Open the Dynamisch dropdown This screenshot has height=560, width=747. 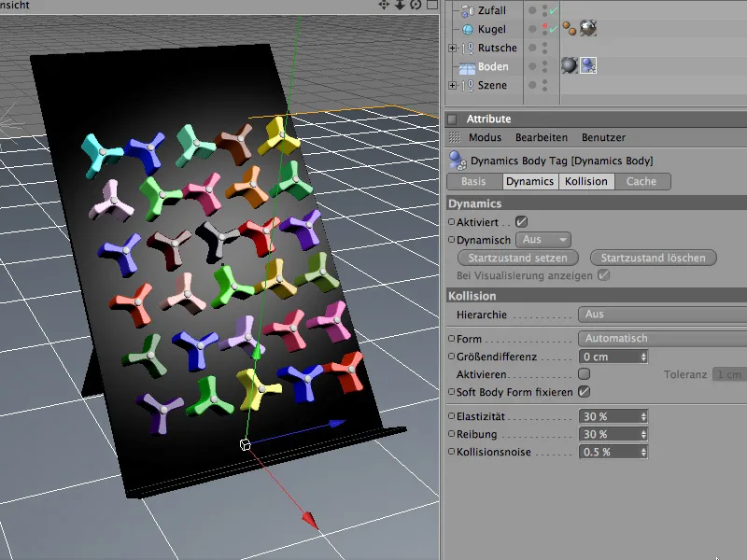pos(543,240)
